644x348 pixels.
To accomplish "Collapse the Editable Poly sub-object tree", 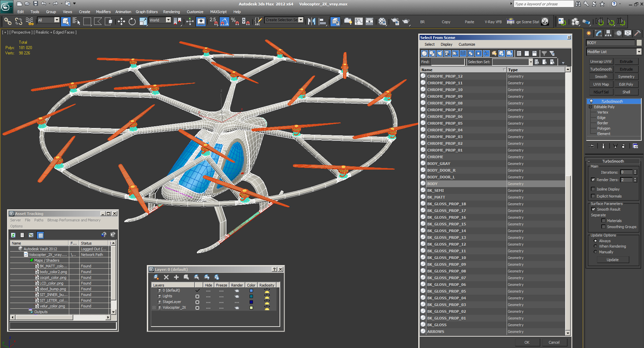I will click(x=590, y=107).
